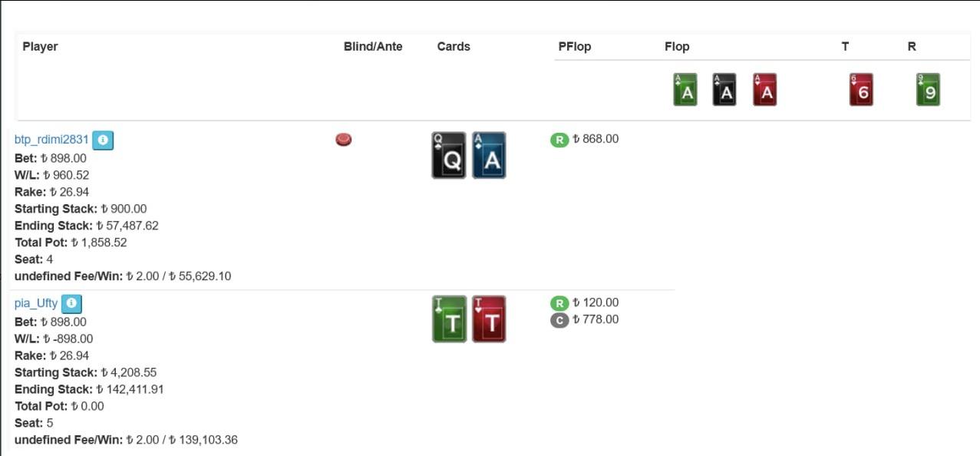The image size is (980, 456).
Task: Click the PFlop column header
Action: pyautogui.click(x=575, y=47)
